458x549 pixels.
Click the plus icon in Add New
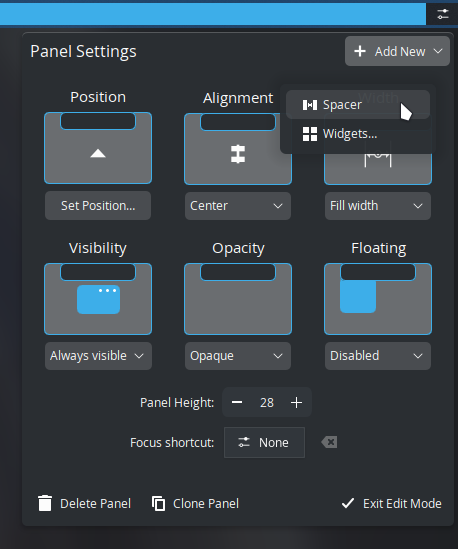click(x=360, y=51)
